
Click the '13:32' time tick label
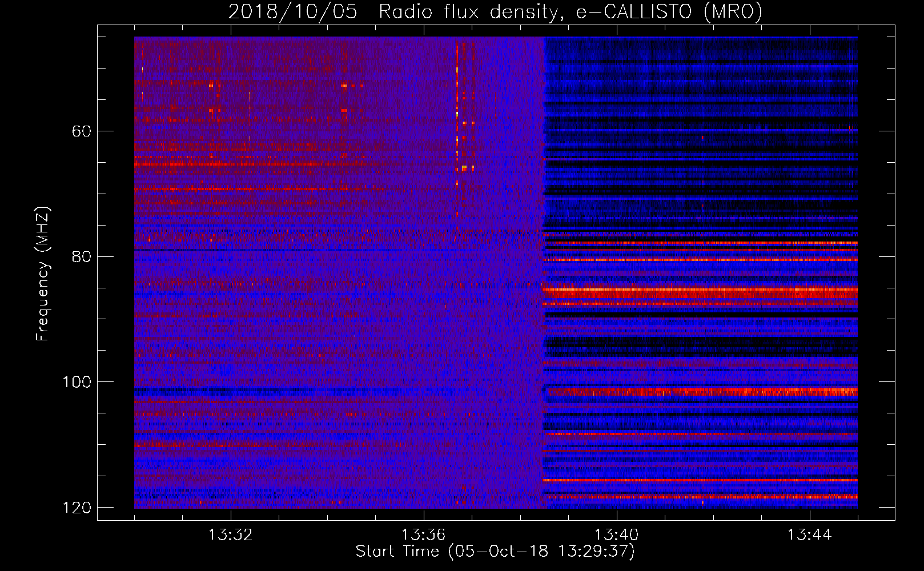pos(230,535)
